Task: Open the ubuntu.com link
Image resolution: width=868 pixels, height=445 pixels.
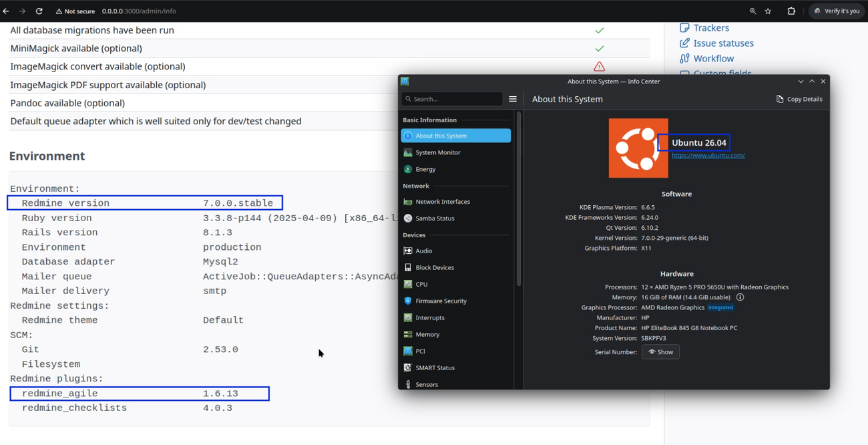Action: click(708, 155)
